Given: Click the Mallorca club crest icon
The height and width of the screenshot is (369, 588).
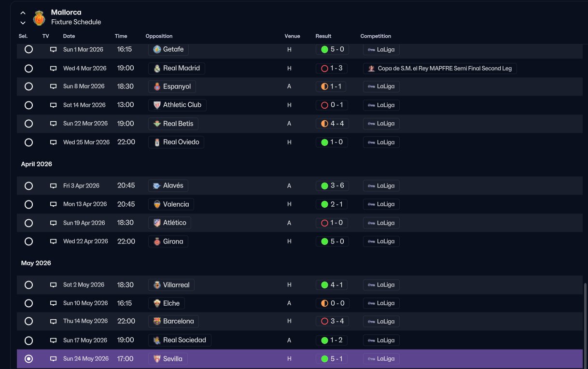Looking at the screenshot, I should click(x=39, y=18).
